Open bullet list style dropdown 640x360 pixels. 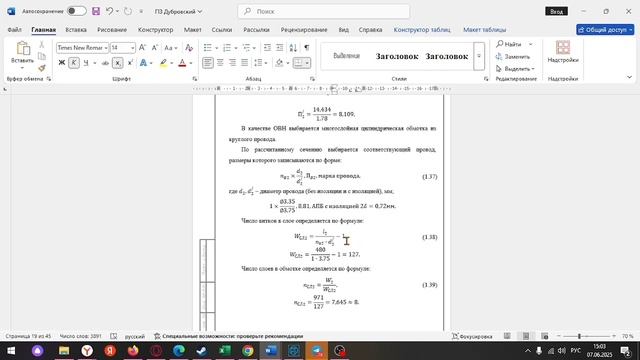(216, 48)
